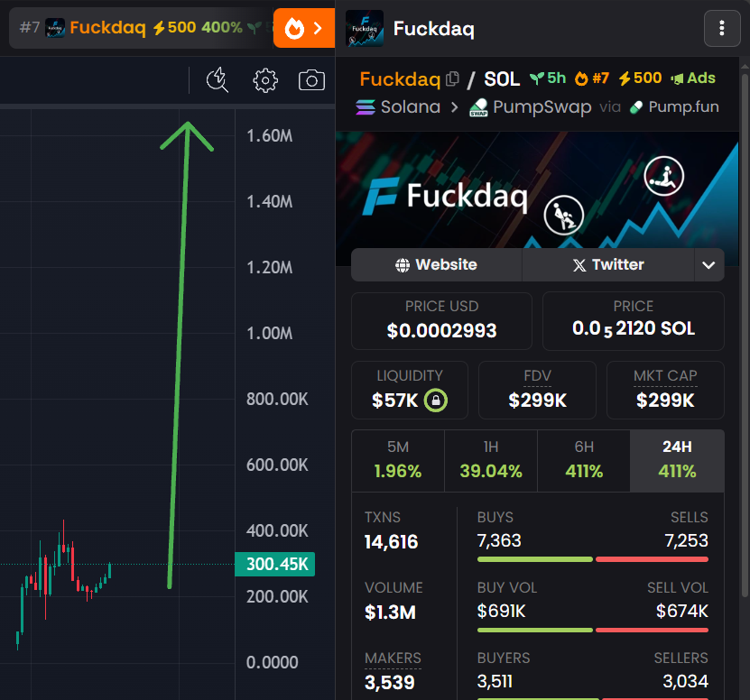
Task: Select the 24H timeframe tab
Action: click(x=677, y=460)
